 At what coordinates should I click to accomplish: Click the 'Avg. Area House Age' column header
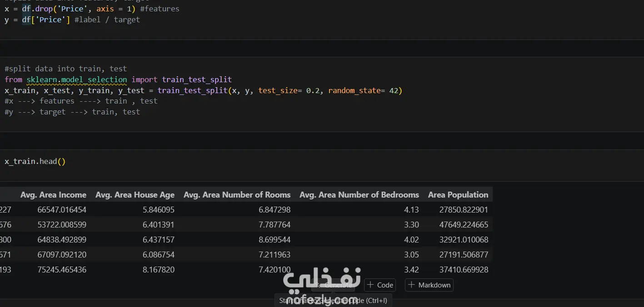click(x=135, y=195)
